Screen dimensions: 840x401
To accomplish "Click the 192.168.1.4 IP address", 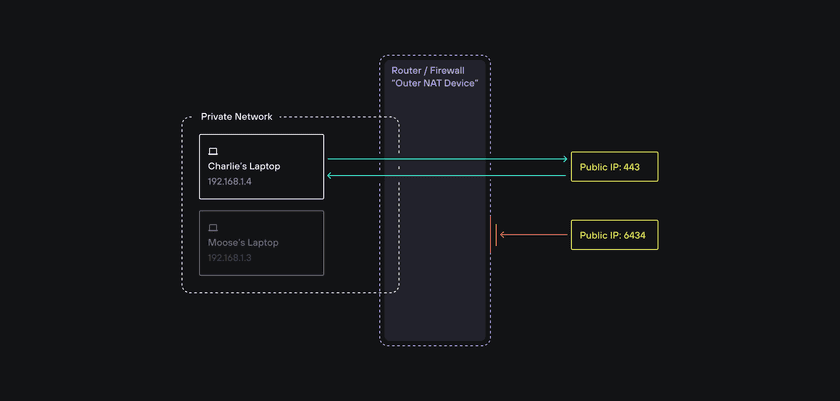I will pos(230,182).
